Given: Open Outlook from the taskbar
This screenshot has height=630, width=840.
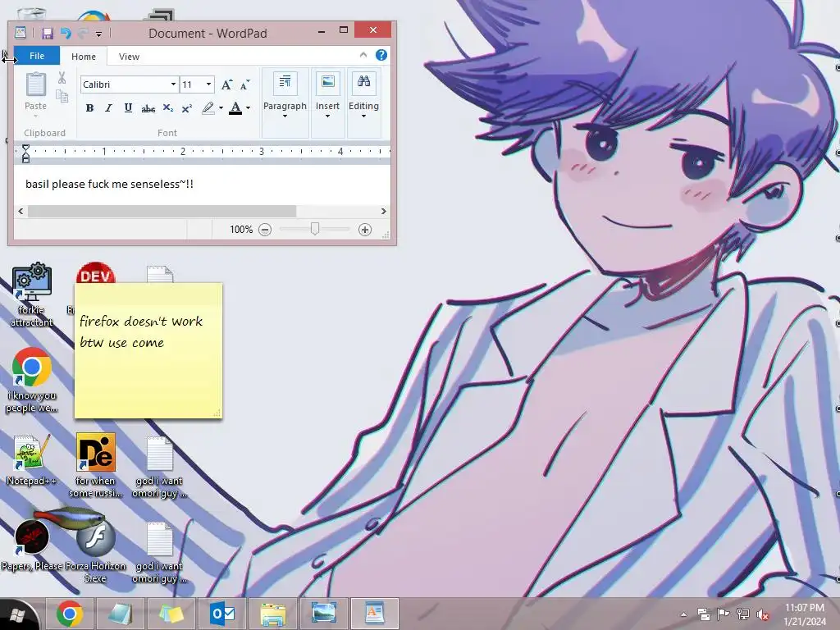Looking at the screenshot, I should (x=221, y=614).
